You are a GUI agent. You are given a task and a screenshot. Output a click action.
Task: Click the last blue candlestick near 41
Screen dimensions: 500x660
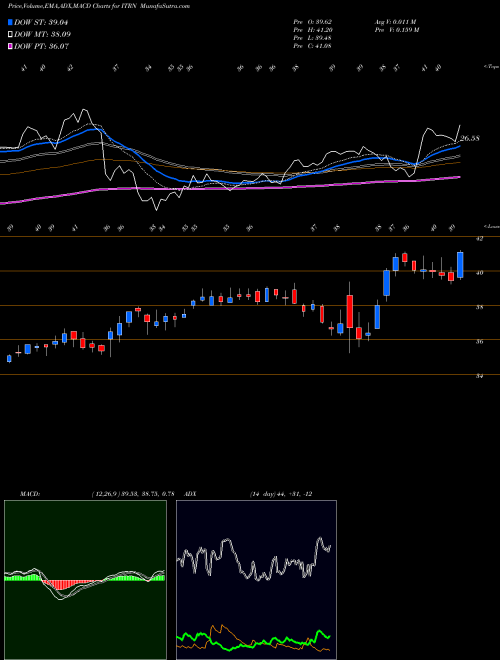(460, 265)
